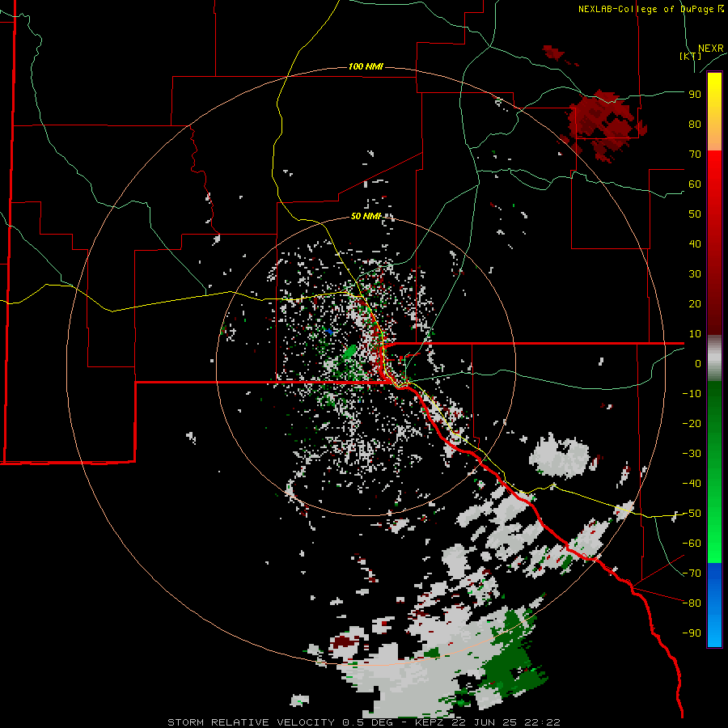This screenshot has height=728, width=728.
Task: Pick the gray zero-velocity band on the color bar
Action: (x=714, y=358)
